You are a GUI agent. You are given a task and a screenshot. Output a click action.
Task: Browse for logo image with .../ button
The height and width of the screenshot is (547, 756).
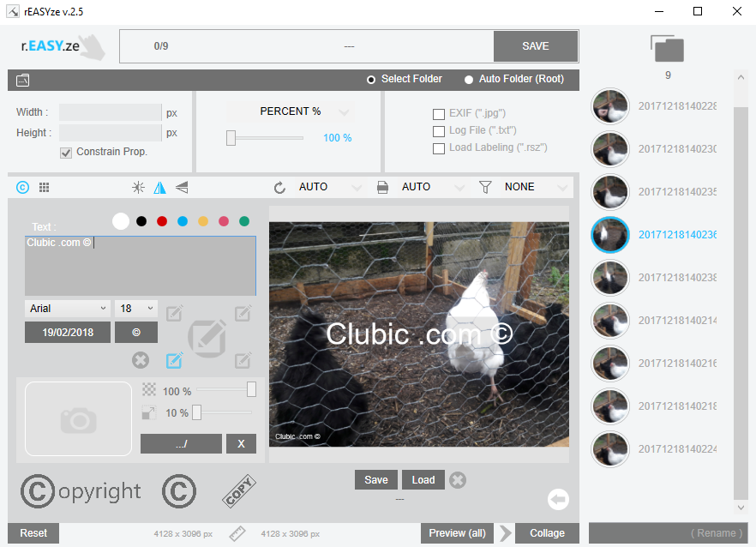point(182,444)
